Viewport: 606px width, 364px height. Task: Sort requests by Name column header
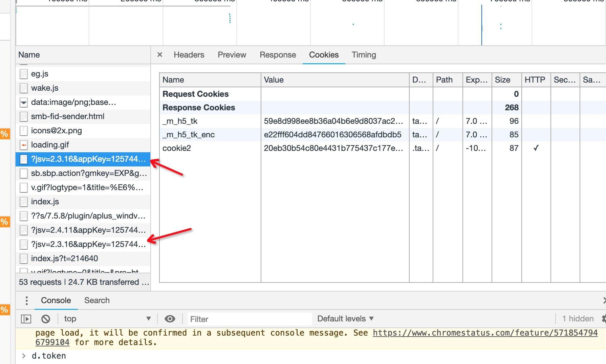83,55
